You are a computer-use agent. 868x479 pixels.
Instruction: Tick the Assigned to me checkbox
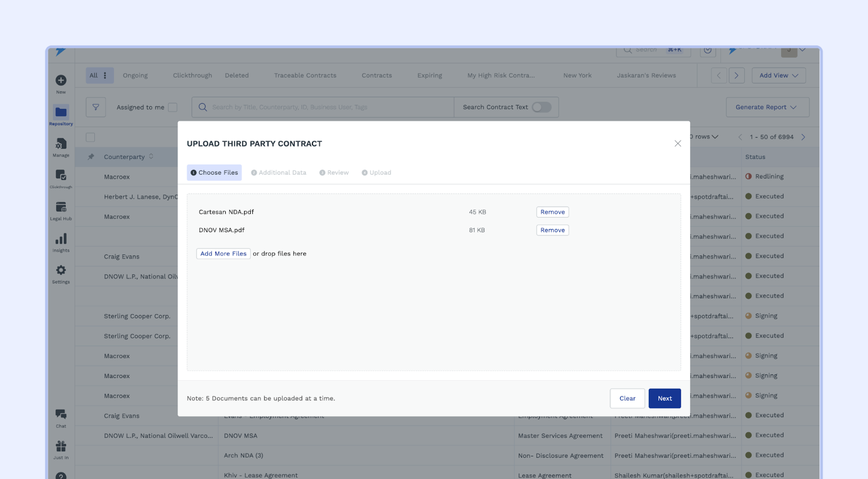(x=173, y=107)
